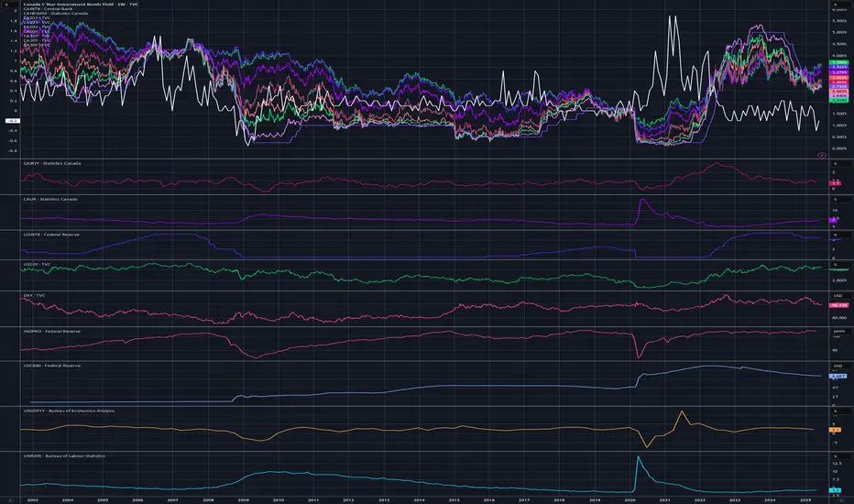Select the Canada 5 Year Government Bonds Yield title
This screenshot has width=854, height=504.
tap(80, 5)
